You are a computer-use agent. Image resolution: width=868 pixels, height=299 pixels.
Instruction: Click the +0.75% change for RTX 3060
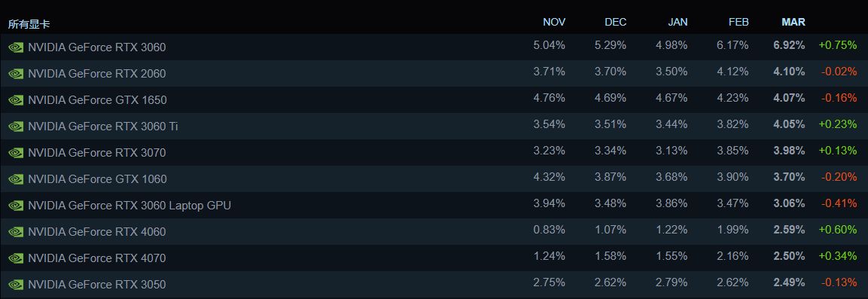pyautogui.click(x=838, y=45)
